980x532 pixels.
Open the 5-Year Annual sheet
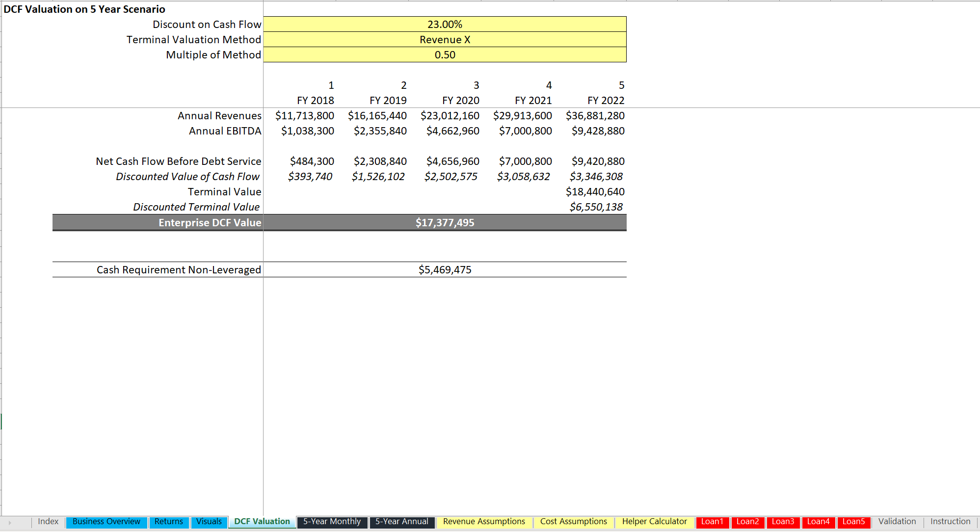(x=401, y=522)
